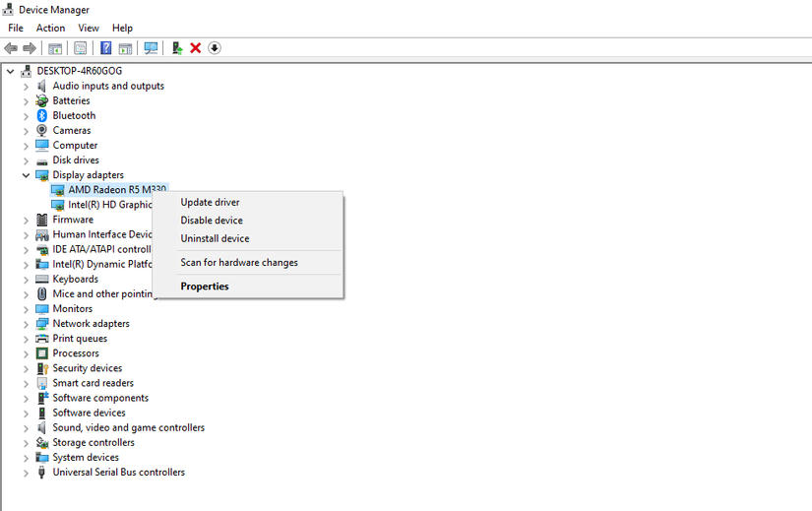Click the Processors chip icon
The width and height of the screenshot is (812, 511).
42,353
